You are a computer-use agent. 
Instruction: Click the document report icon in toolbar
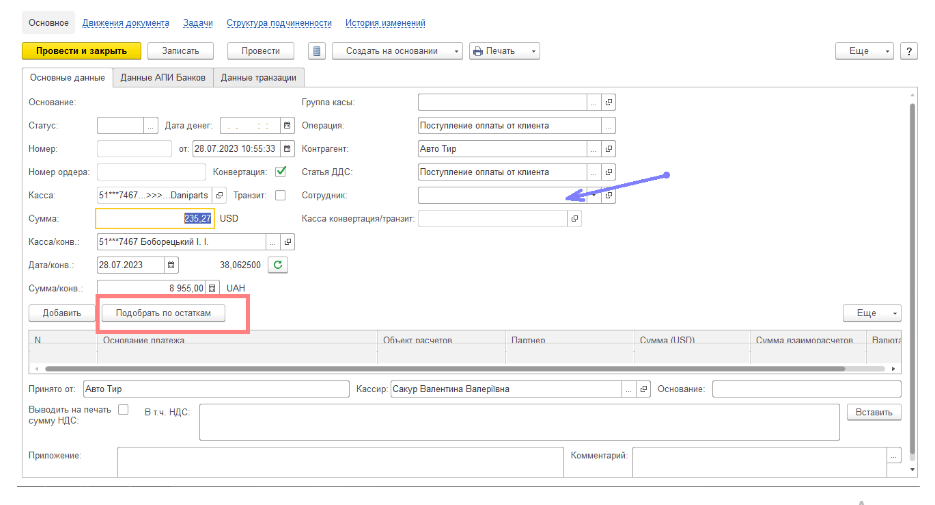coord(317,51)
